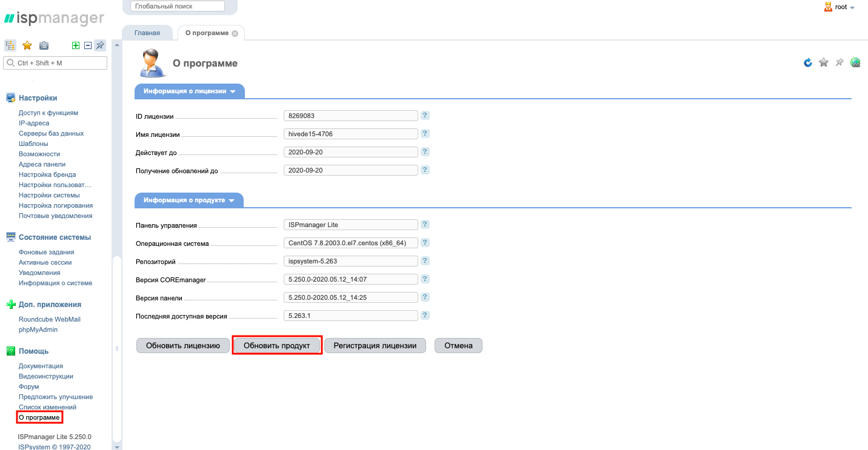Refresh the page with the blue arrow icon
868x450 pixels.
(x=808, y=62)
